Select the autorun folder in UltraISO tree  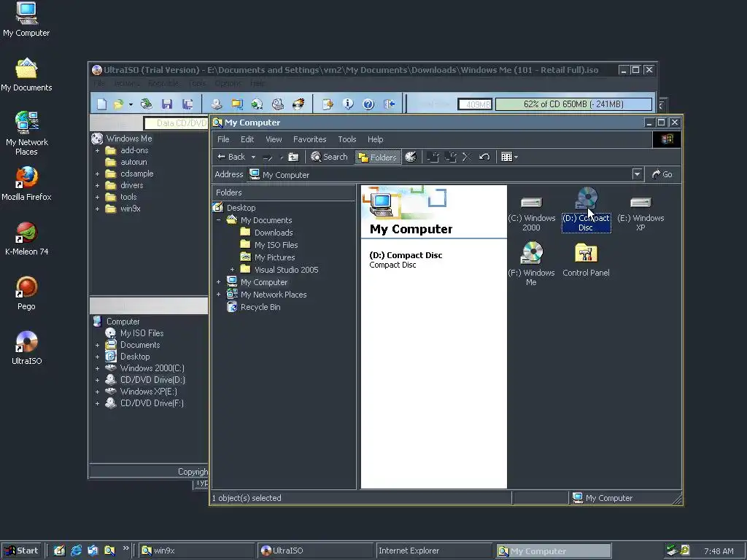pyautogui.click(x=133, y=162)
